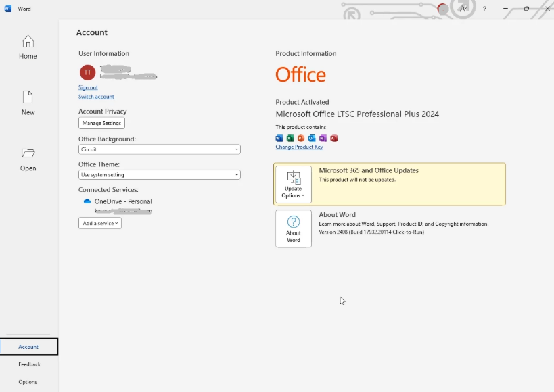Image resolution: width=554 pixels, height=392 pixels.
Task: Click the Outlook product icon
Action: pos(312,138)
